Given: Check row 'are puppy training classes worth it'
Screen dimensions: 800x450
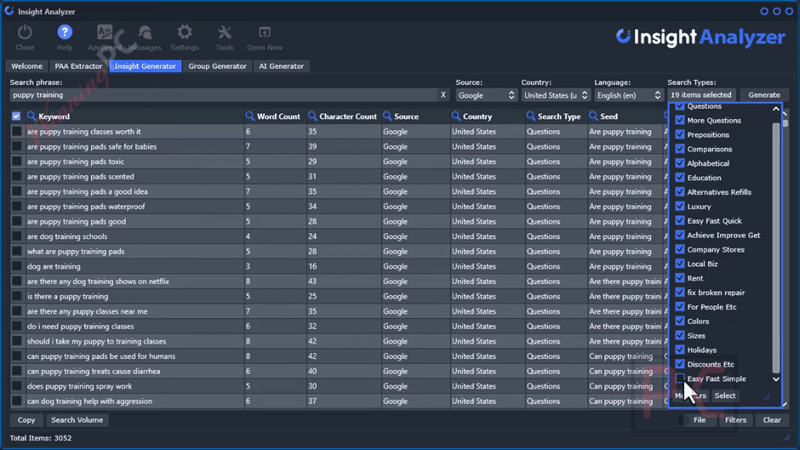Looking at the screenshot, I should click(x=17, y=132).
